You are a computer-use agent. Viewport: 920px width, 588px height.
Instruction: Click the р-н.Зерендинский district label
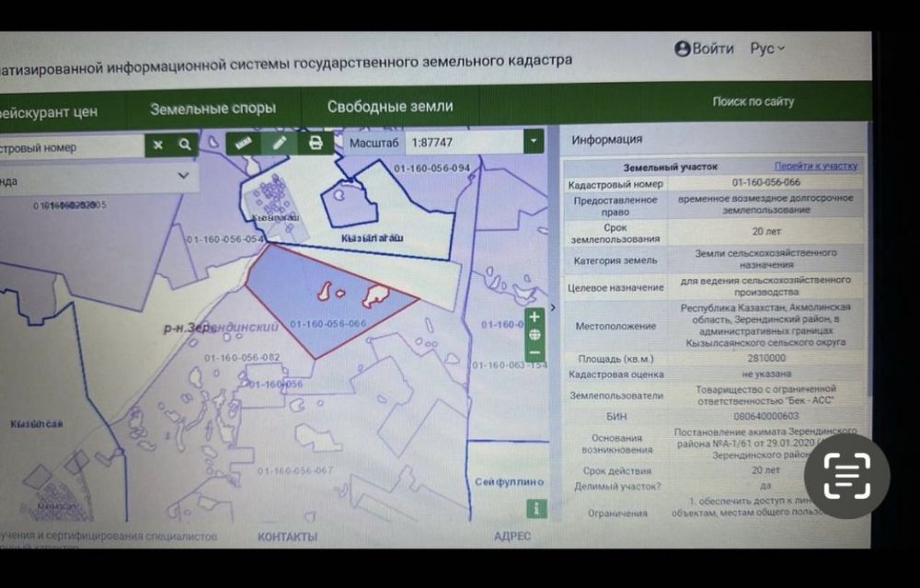221,328
